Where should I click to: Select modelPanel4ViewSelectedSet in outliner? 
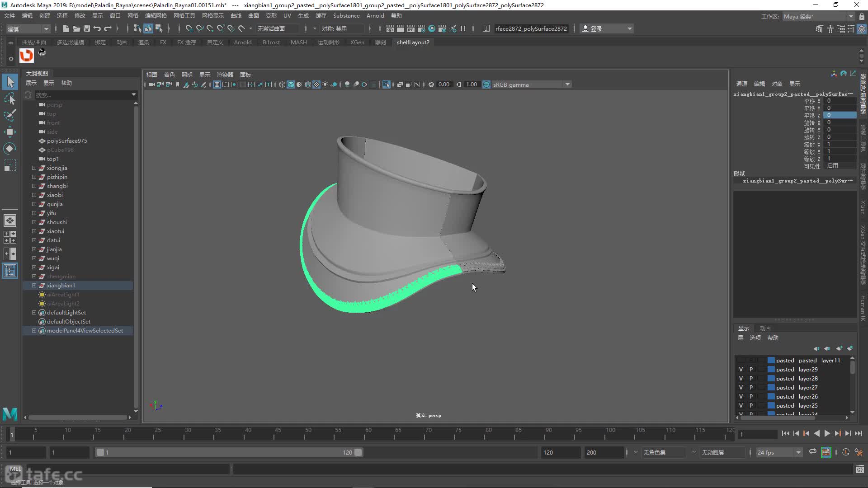[85, 330]
